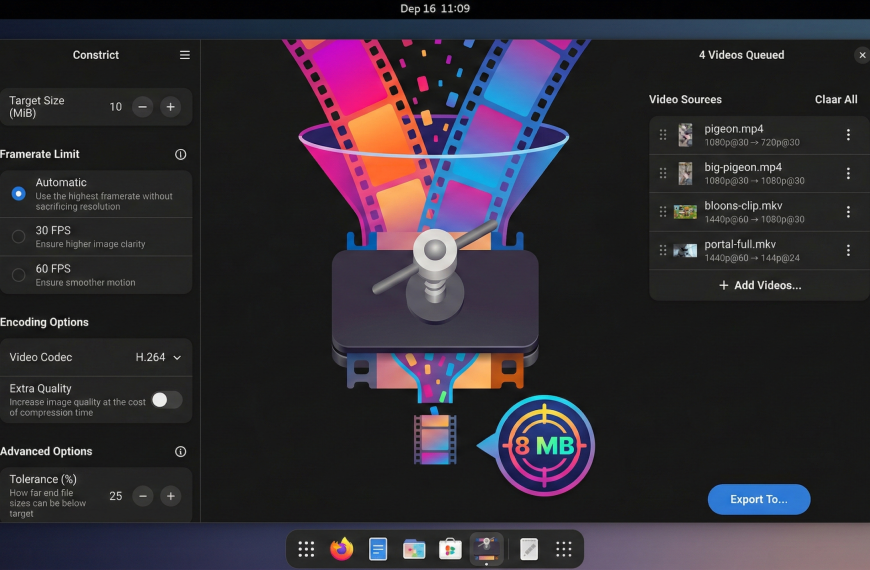Click drag handle of bloons-clip.mkv row
The height and width of the screenshot is (570, 870).
(x=662, y=211)
